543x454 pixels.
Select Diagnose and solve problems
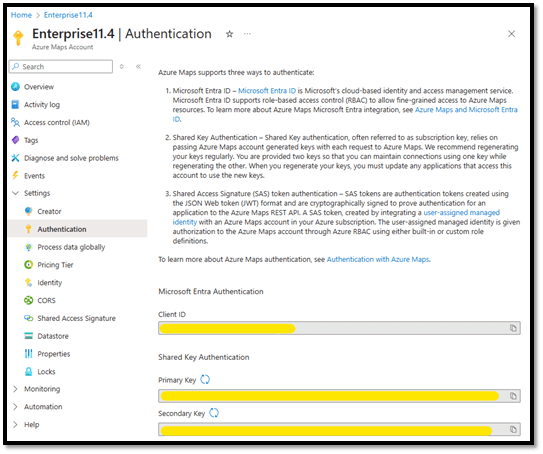pos(71,158)
